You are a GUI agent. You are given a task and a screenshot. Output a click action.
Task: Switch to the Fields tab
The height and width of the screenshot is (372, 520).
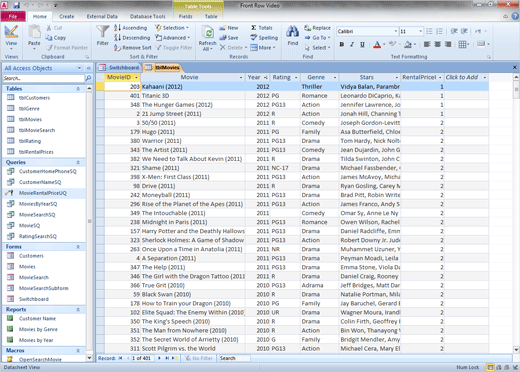tap(185, 16)
